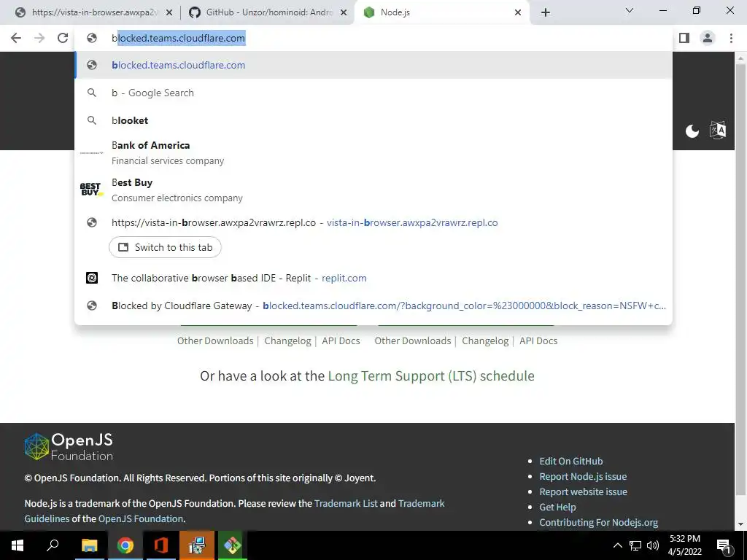Click the Replit logo icon in suggestions
The height and width of the screenshot is (560, 747).
[92, 278]
